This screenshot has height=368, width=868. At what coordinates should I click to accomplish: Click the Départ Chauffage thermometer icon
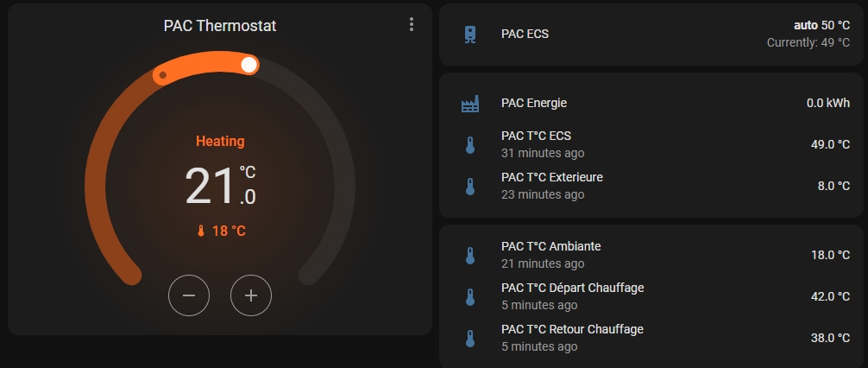[x=470, y=297]
